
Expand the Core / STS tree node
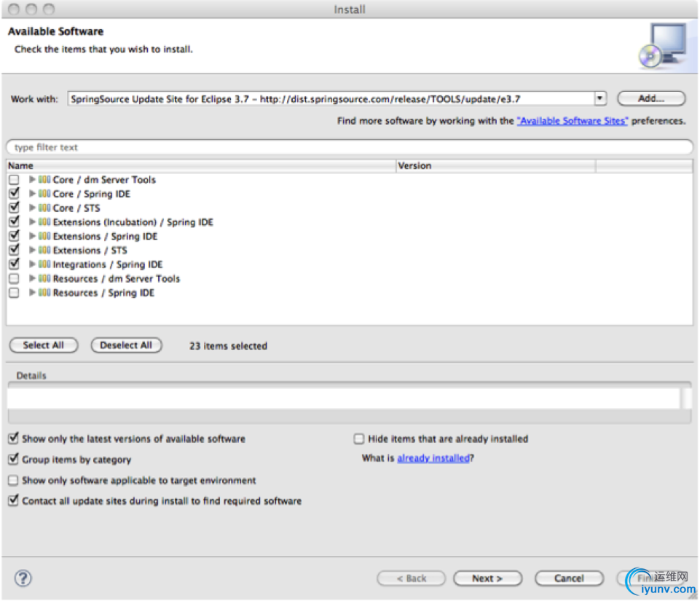(x=32, y=208)
